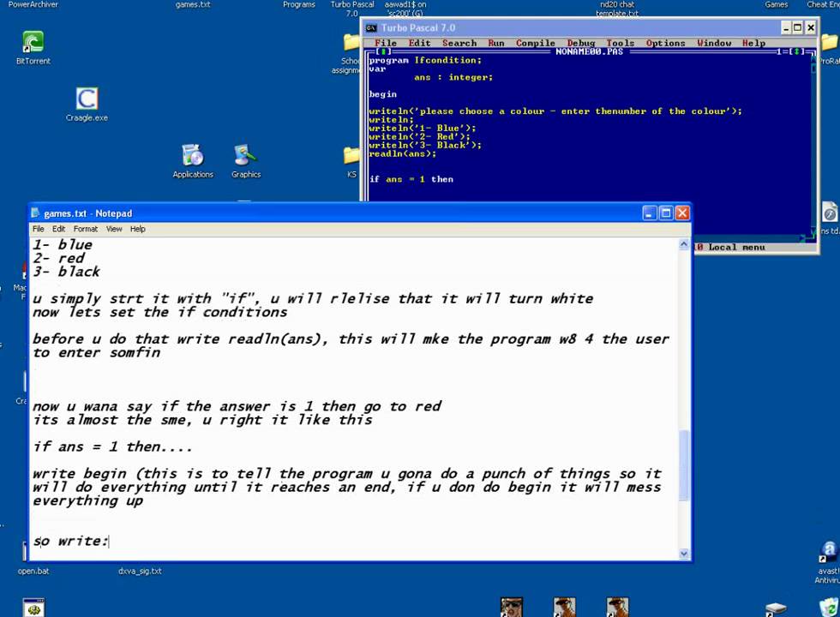Click '3- black' line in Notepad
The width and height of the screenshot is (840, 617).
[67, 273]
